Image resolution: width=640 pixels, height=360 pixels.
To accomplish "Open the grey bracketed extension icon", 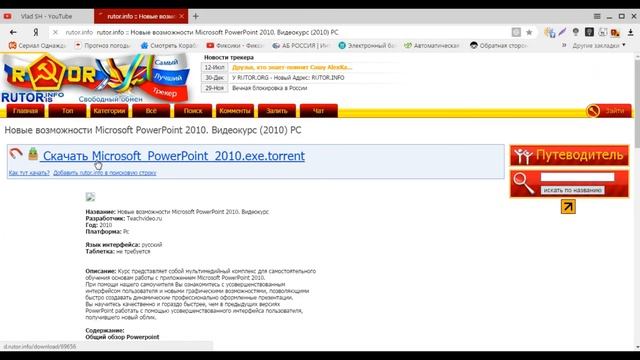I will (602, 32).
